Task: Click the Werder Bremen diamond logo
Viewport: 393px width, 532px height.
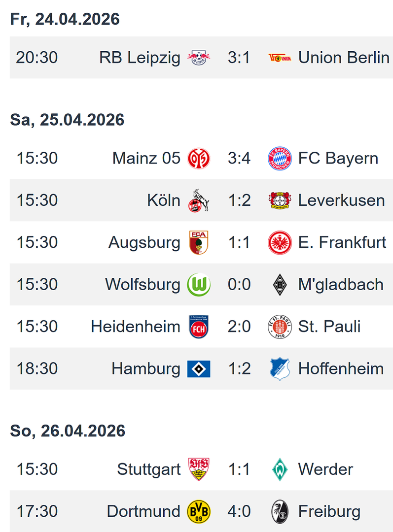Action: click(280, 469)
